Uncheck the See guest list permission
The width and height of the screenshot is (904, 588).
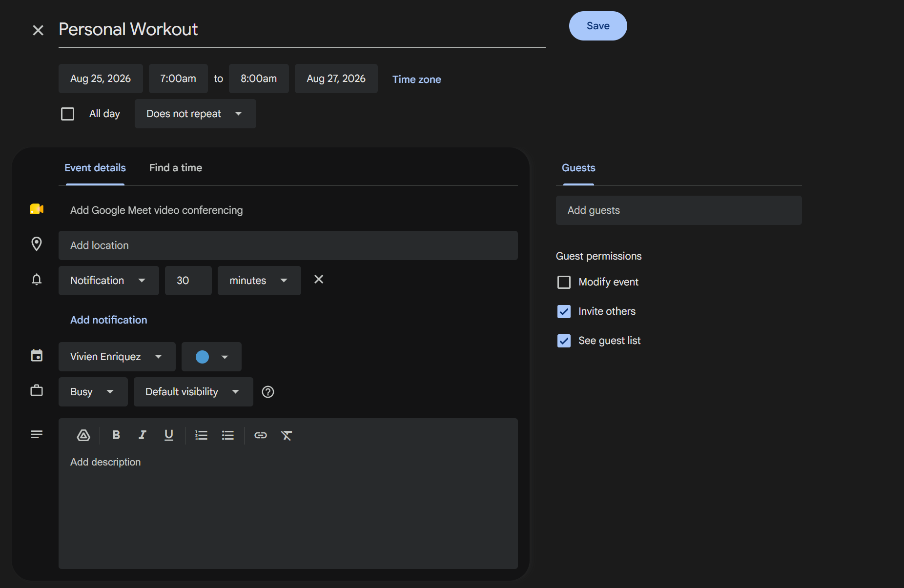tap(564, 341)
